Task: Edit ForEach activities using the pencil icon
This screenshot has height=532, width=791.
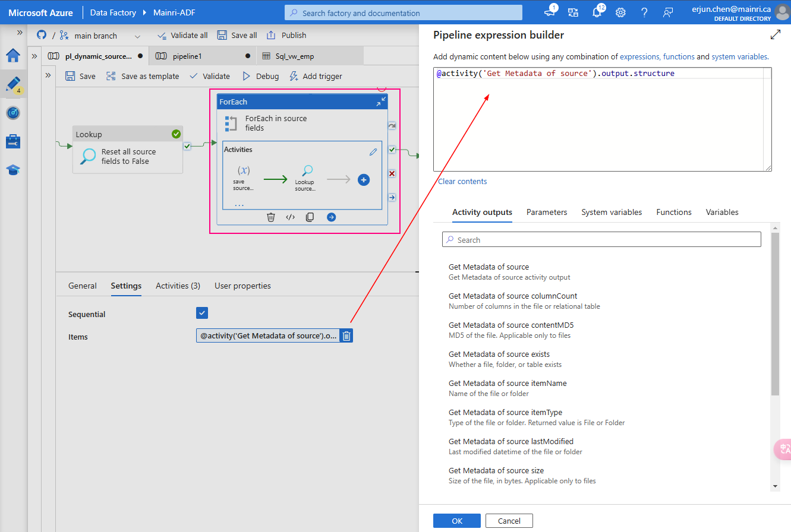Action: (373, 152)
